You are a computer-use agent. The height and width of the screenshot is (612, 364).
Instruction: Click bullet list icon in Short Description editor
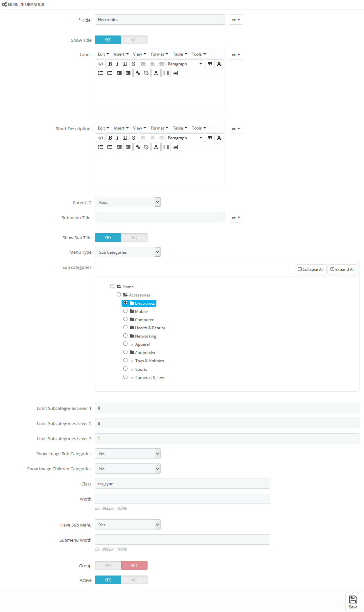pos(101,147)
